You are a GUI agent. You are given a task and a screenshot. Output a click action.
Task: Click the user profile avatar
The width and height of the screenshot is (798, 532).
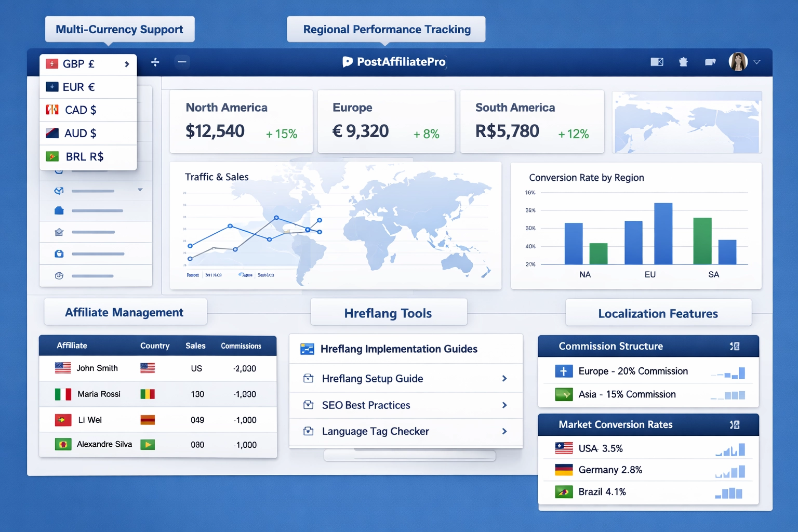tap(737, 61)
